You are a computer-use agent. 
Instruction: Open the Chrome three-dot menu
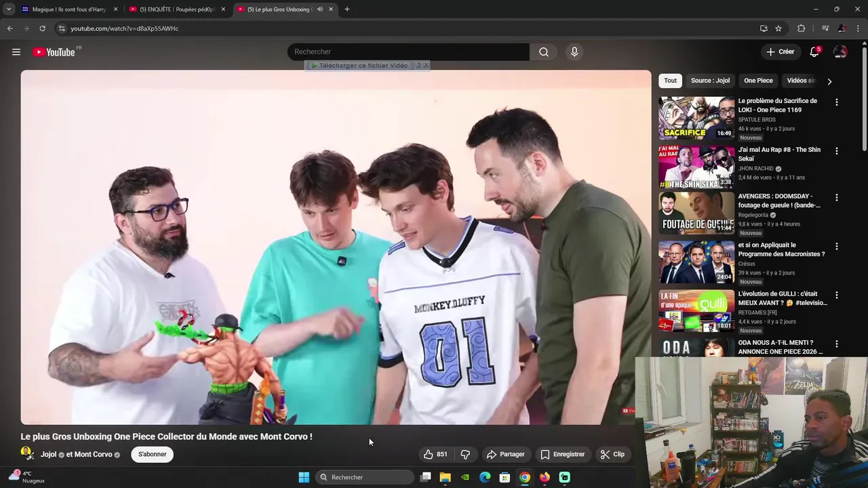(x=859, y=28)
